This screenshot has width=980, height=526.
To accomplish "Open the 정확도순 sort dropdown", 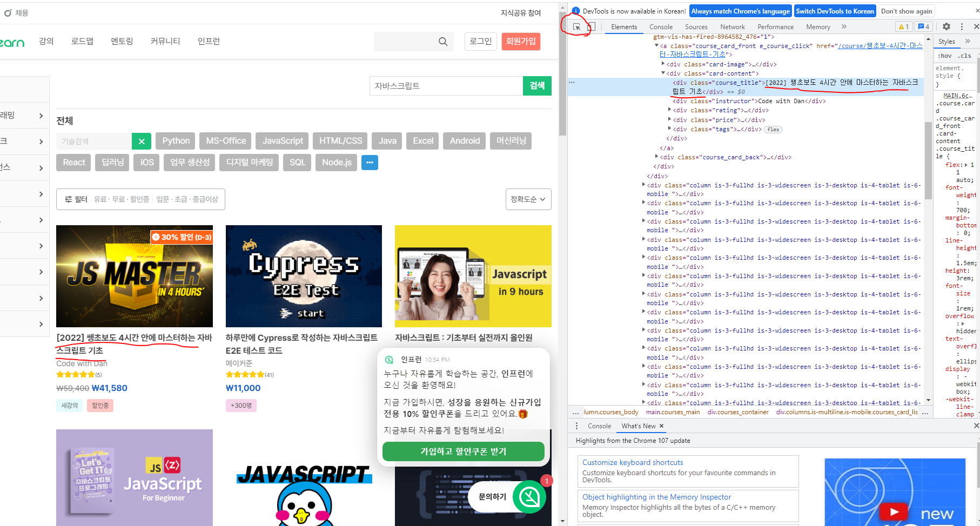I will click(x=528, y=199).
